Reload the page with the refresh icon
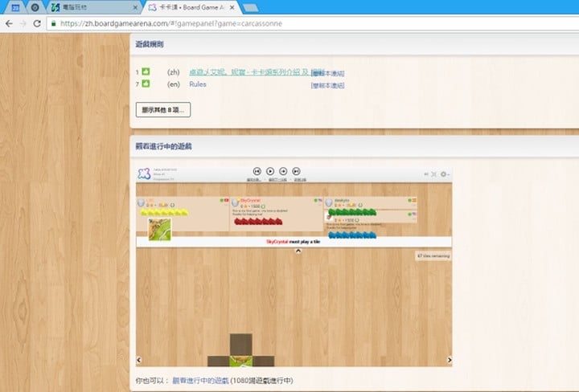The image size is (579, 392). coord(37,23)
